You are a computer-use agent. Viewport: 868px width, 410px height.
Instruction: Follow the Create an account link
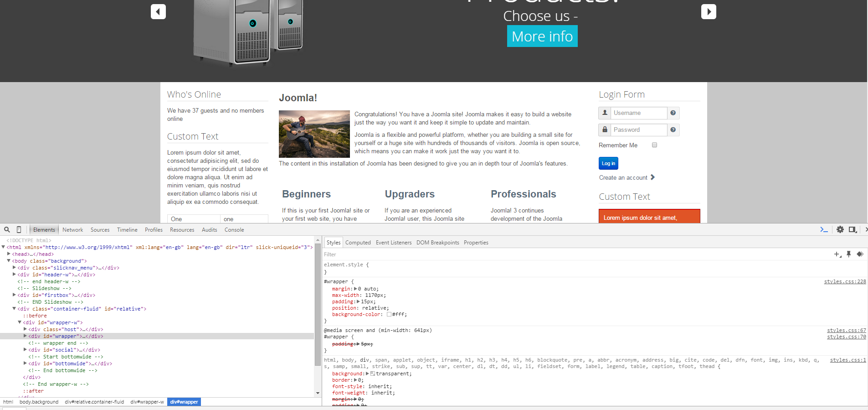[623, 177]
